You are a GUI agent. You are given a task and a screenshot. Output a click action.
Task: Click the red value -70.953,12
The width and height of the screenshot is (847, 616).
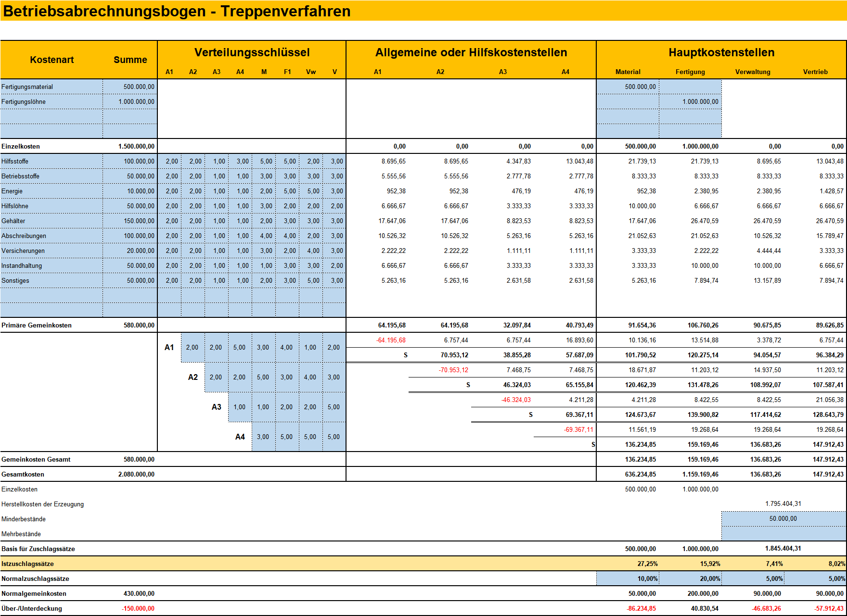453,370
